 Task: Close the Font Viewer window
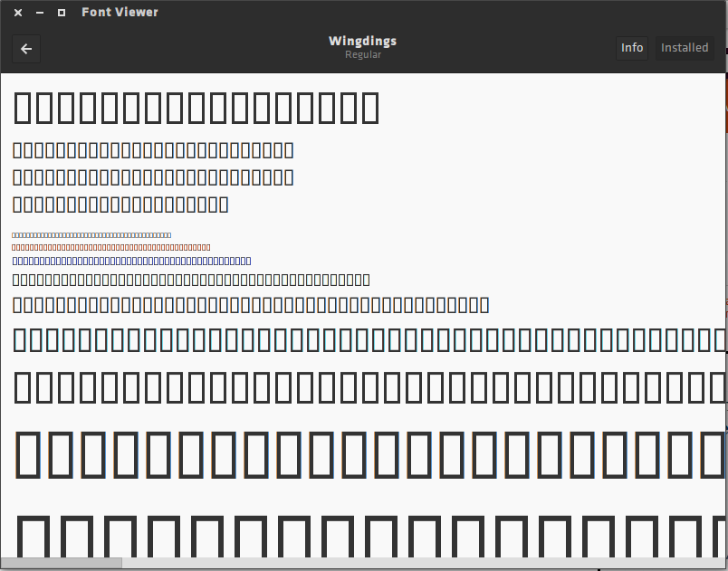click(x=18, y=13)
